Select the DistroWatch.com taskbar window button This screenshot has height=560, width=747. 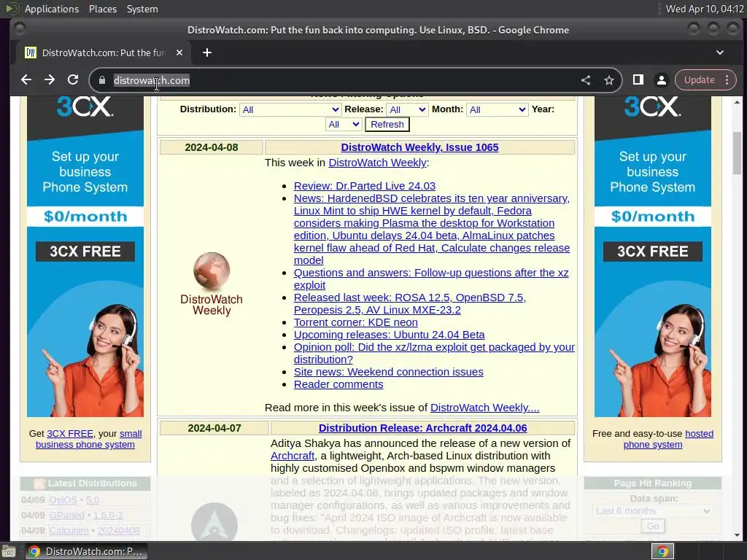(x=85, y=551)
